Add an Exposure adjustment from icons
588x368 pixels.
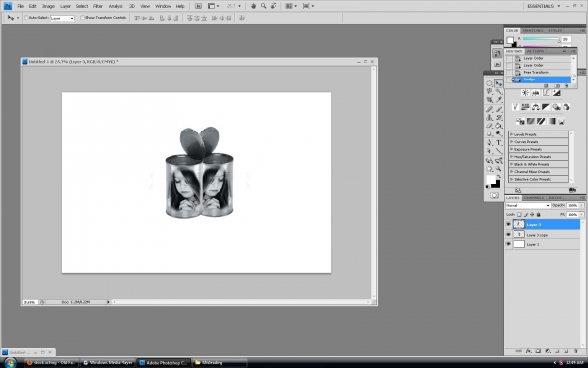coord(556,93)
